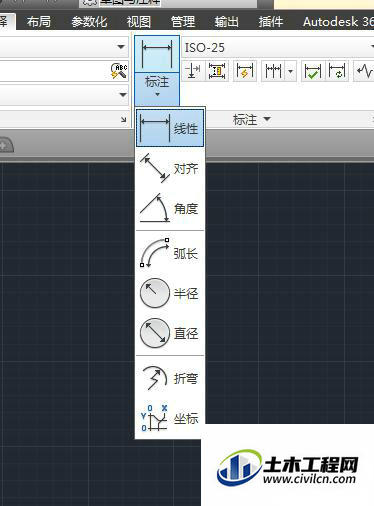Click the adjust dimension space icon
The height and width of the screenshot is (506, 374).
(x=217, y=71)
